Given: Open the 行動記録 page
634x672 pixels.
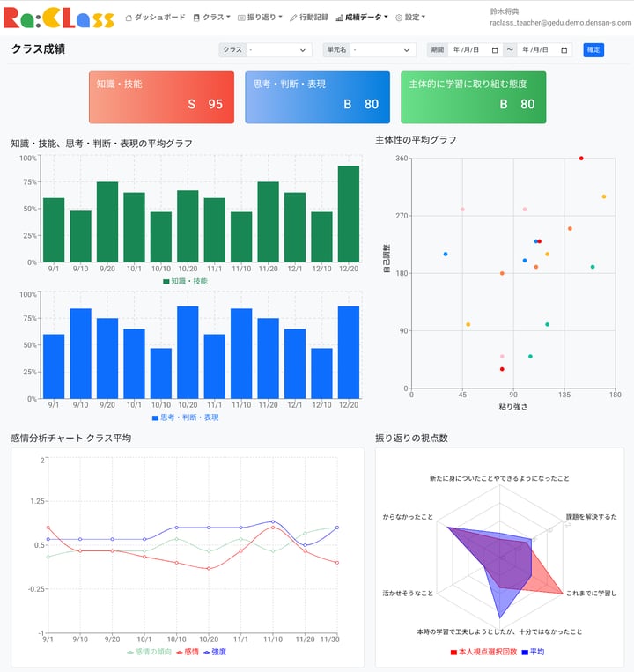Looking at the screenshot, I should (308, 18).
